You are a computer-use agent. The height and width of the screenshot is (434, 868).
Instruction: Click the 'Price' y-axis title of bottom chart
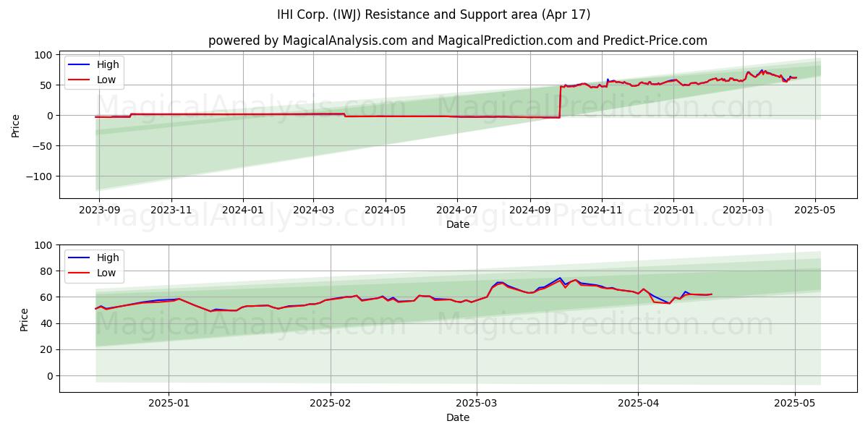[24, 319]
